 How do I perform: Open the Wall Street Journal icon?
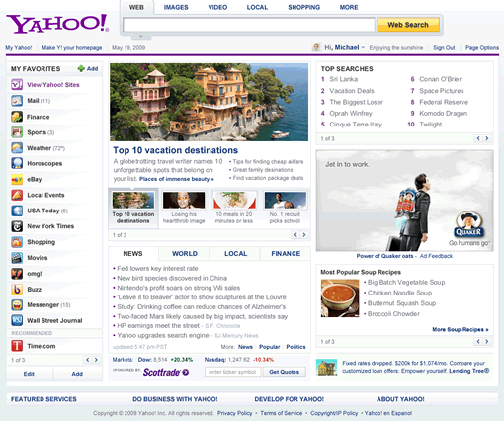tap(17, 320)
